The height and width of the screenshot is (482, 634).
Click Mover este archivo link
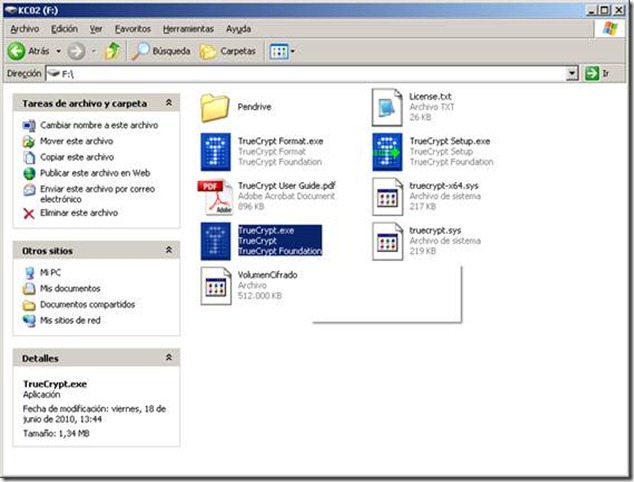[x=76, y=141]
